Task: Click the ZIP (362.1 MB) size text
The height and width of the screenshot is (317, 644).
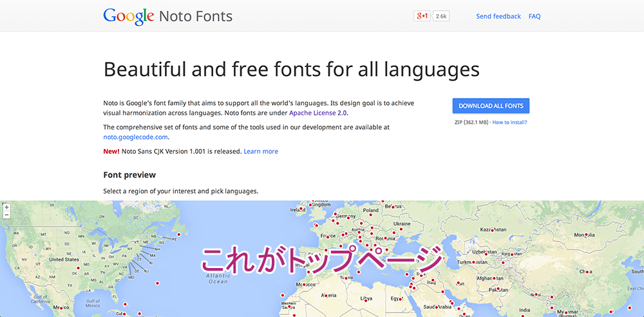Action: [471, 122]
